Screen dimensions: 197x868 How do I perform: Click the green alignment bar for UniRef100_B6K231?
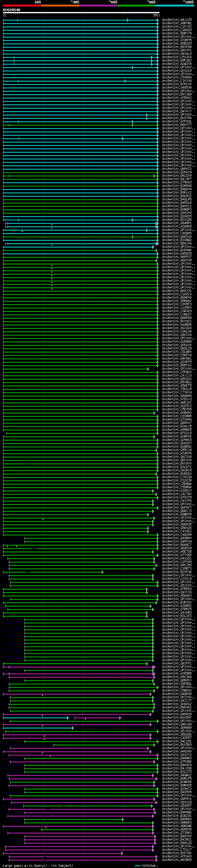(x=81, y=291)
